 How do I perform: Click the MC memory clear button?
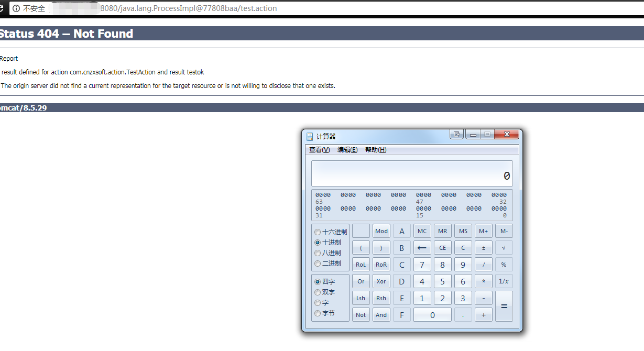tap(422, 231)
